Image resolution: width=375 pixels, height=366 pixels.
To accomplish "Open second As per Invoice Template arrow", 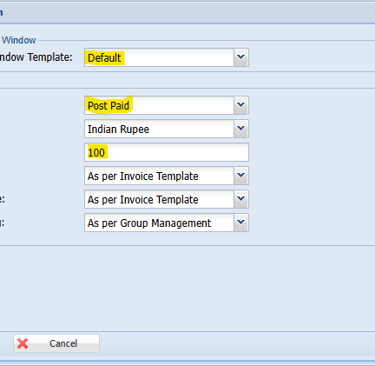I will tap(241, 199).
